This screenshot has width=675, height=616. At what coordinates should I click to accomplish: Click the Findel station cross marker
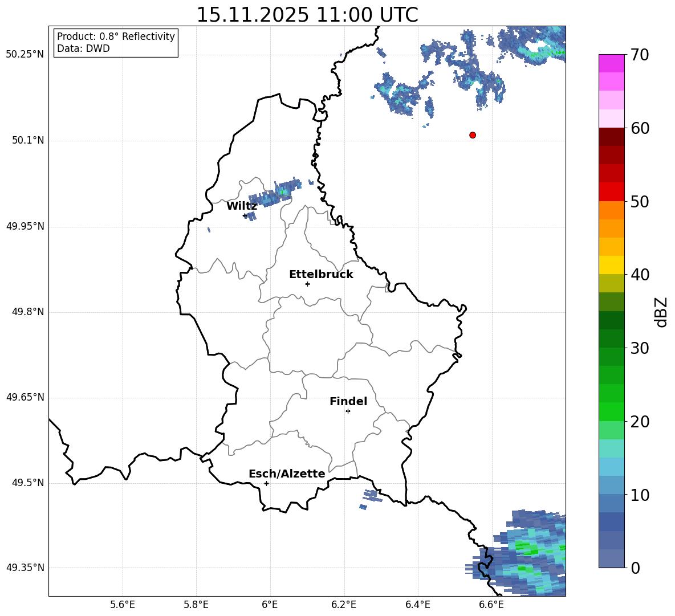[348, 411]
